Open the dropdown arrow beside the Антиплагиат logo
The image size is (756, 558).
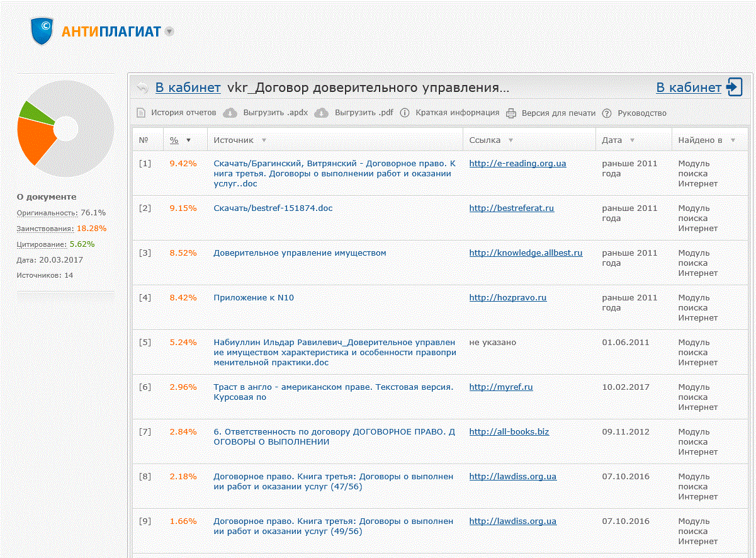(x=169, y=31)
